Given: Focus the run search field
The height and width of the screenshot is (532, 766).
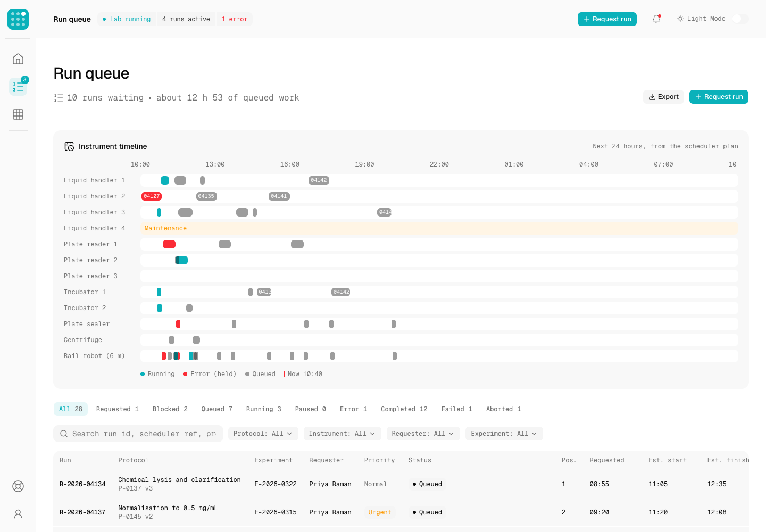Looking at the screenshot, I should 138,434.
